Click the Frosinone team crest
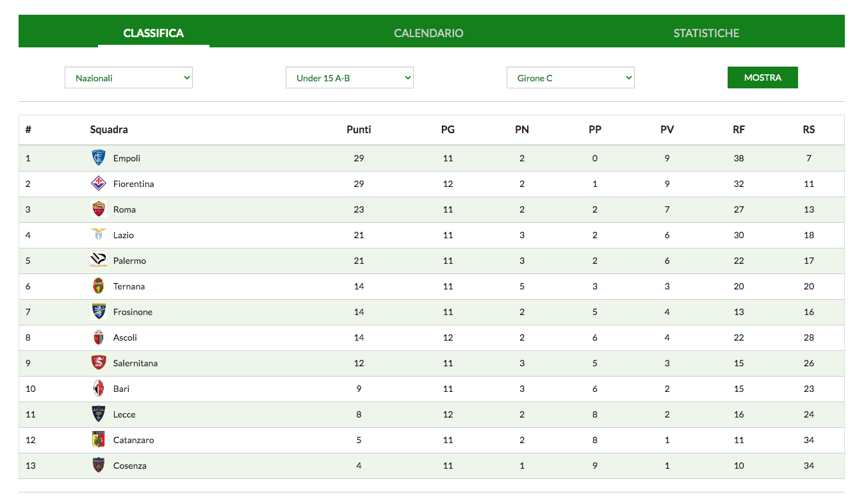Screen dimensions: 857x504 tap(99, 312)
